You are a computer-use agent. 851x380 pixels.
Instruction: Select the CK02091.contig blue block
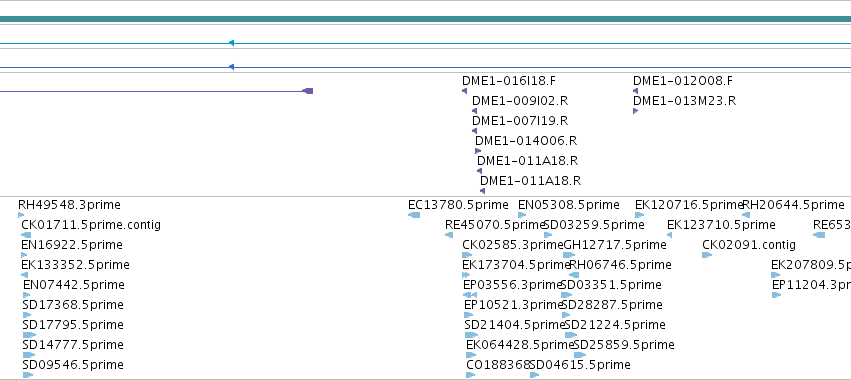pyautogui.click(x=707, y=255)
